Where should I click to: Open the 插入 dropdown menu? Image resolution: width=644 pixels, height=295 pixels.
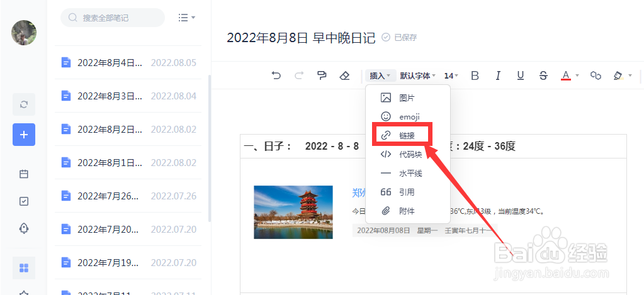point(380,76)
